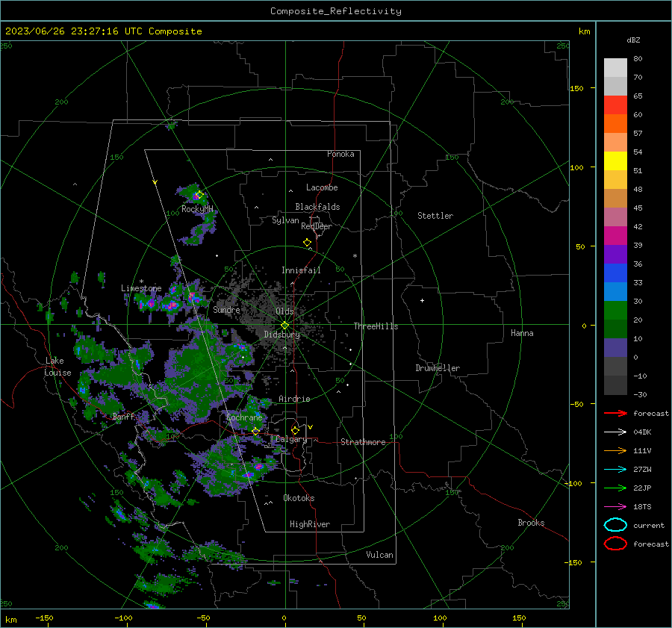Select yellow diamond marker south of RedDeer
This screenshot has height=628, width=672.
pyautogui.click(x=307, y=243)
